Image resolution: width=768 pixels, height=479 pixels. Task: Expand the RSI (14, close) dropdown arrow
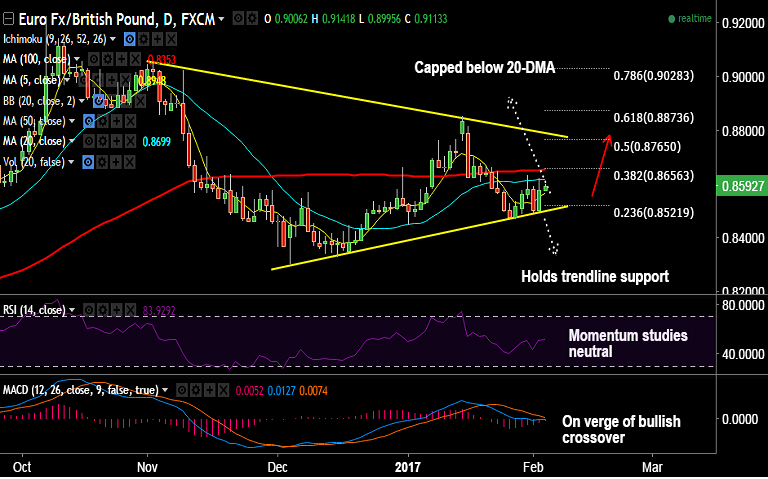click(72, 310)
